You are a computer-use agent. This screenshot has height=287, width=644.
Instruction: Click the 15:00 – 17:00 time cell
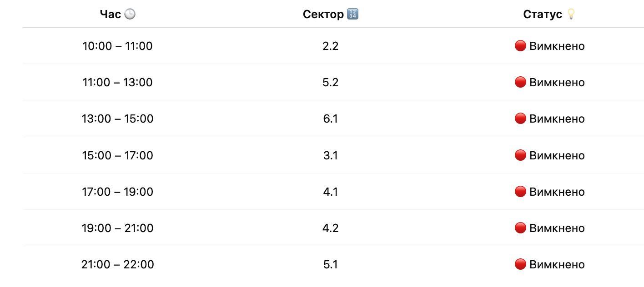[x=118, y=155]
